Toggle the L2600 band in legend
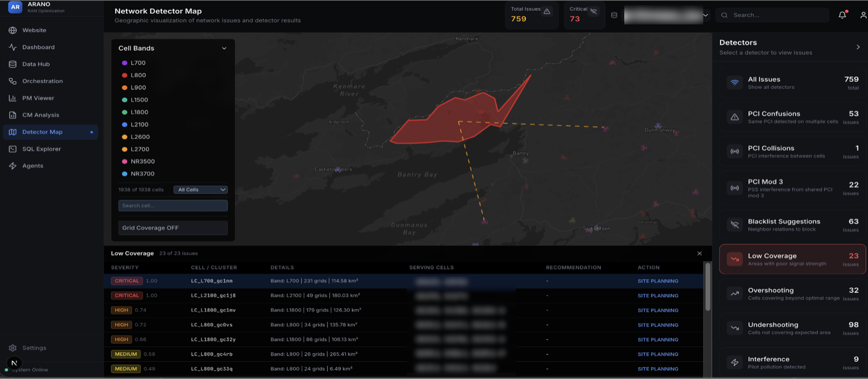The width and height of the screenshot is (868, 379). [x=135, y=136]
